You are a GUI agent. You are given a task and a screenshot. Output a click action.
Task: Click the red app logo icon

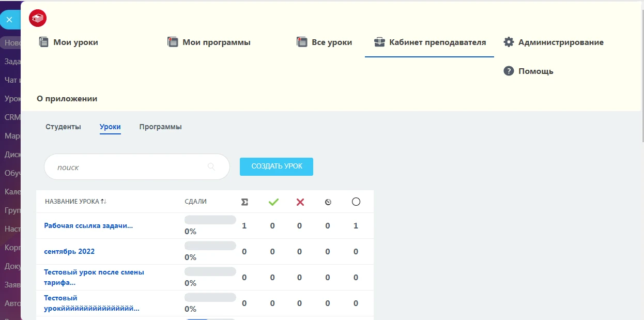pyautogui.click(x=38, y=18)
